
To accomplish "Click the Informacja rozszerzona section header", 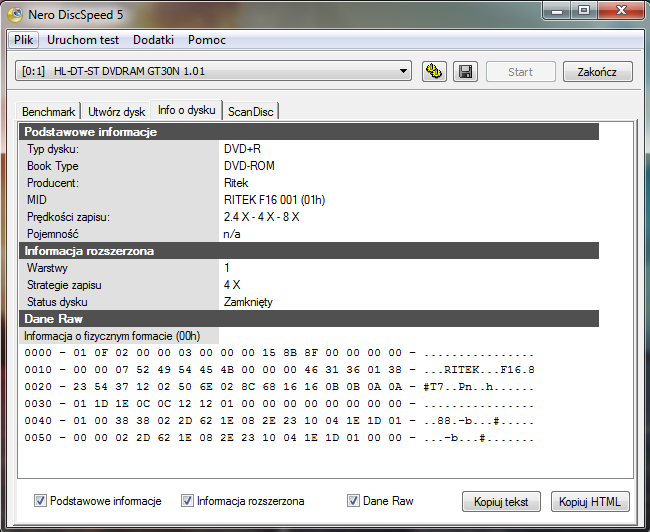I will [309, 251].
